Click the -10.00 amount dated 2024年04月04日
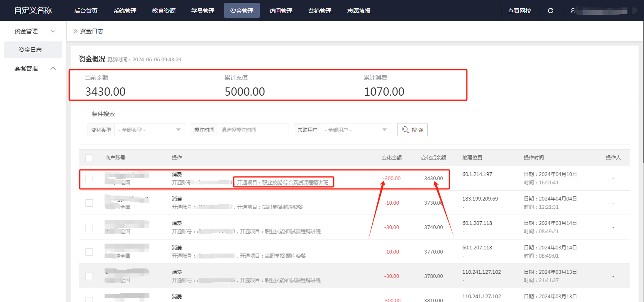This screenshot has width=644, height=302. (x=392, y=203)
